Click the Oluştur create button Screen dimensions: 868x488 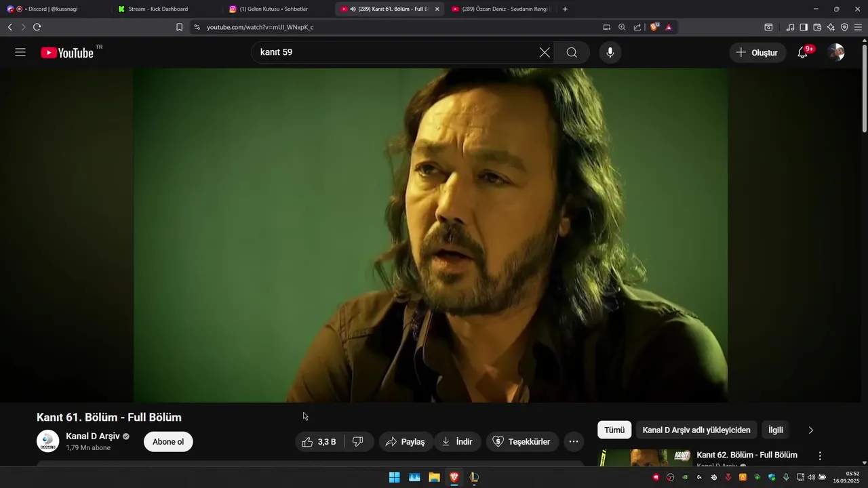757,52
